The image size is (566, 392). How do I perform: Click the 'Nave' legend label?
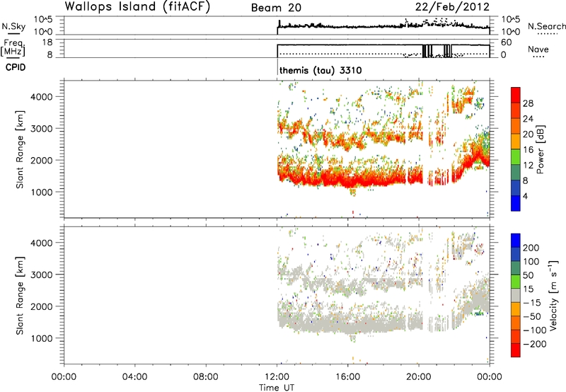(x=538, y=49)
